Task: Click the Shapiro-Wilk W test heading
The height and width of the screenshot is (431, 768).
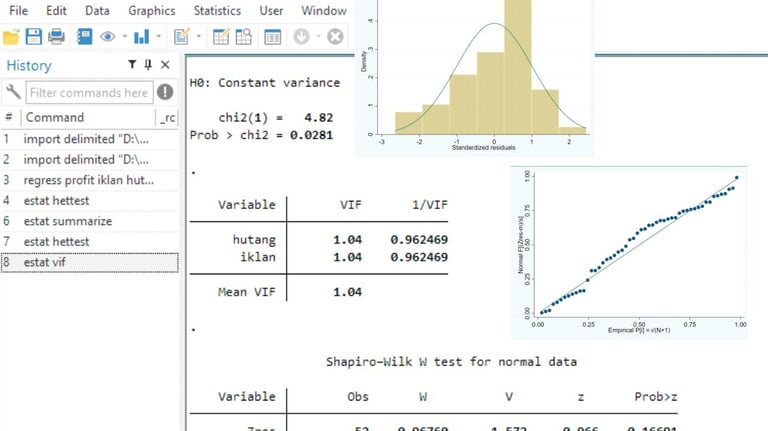Action: pyautogui.click(x=451, y=362)
